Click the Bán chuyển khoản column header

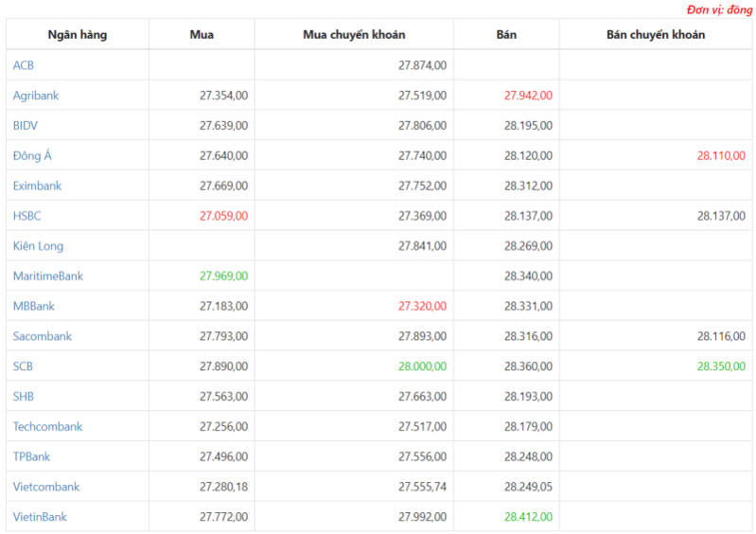[656, 35]
